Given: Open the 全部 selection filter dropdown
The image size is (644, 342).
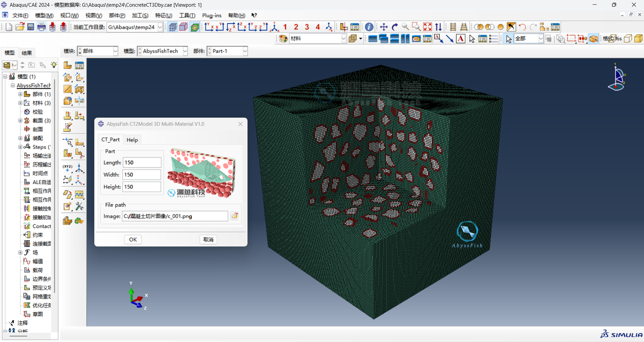Looking at the screenshot, I should pyautogui.click(x=541, y=39).
